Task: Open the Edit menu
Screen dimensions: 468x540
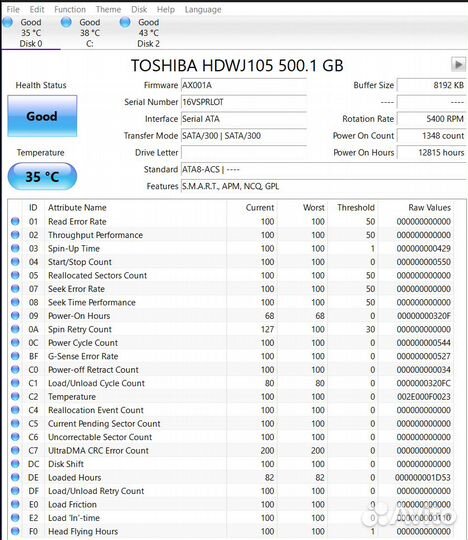Action: coord(37,9)
